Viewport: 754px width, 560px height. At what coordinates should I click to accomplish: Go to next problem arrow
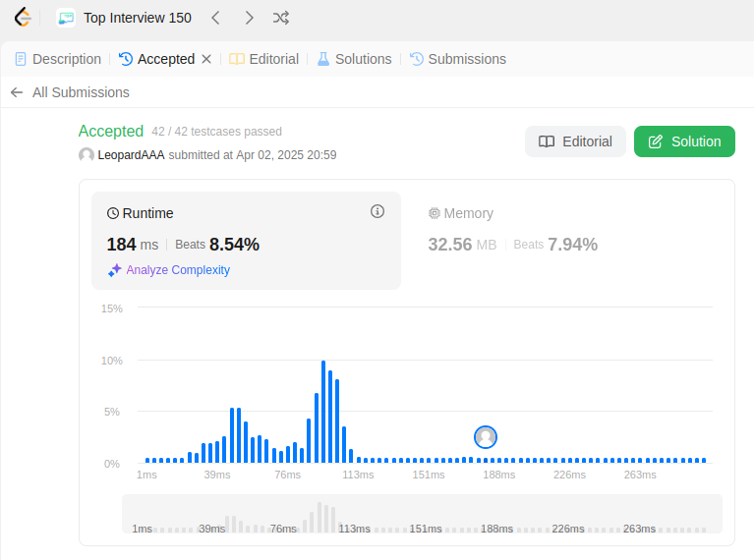249,18
